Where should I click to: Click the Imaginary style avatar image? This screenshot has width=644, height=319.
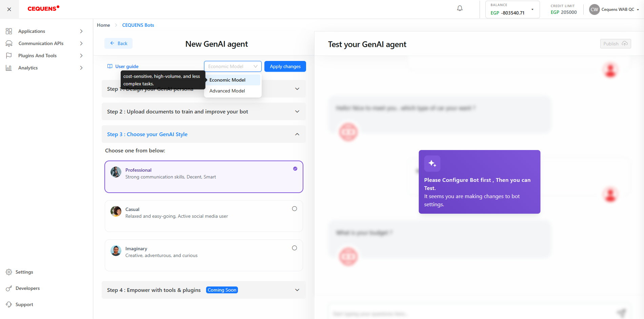click(116, 251)
